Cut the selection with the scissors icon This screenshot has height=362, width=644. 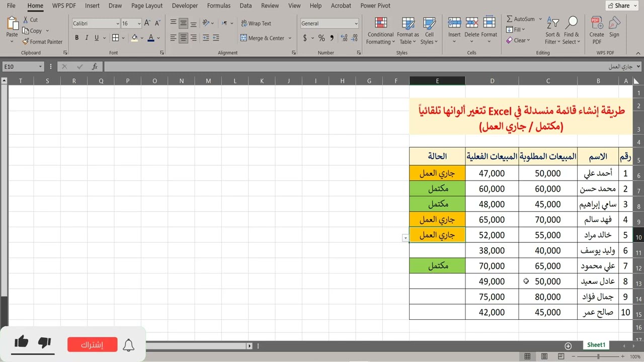(26, 20)
